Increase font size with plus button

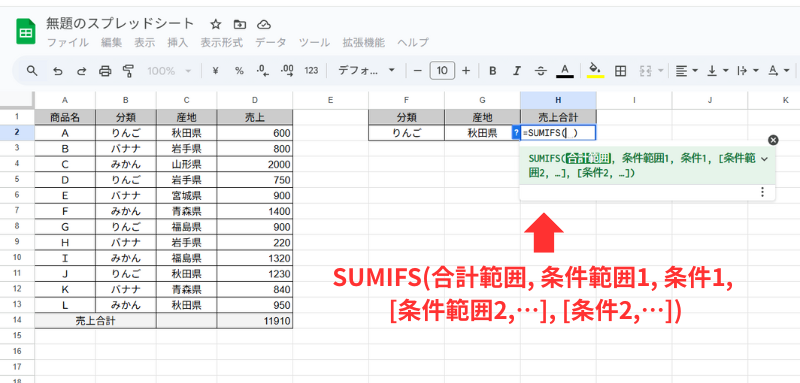[466, 70]
